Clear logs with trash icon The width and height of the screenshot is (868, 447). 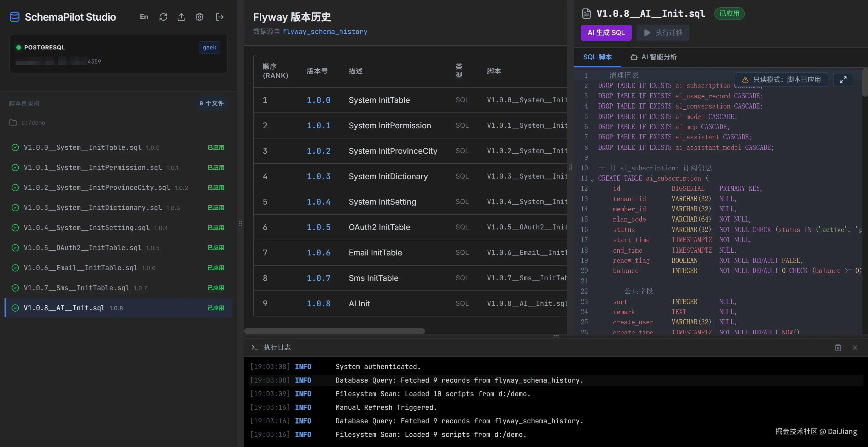838,347
